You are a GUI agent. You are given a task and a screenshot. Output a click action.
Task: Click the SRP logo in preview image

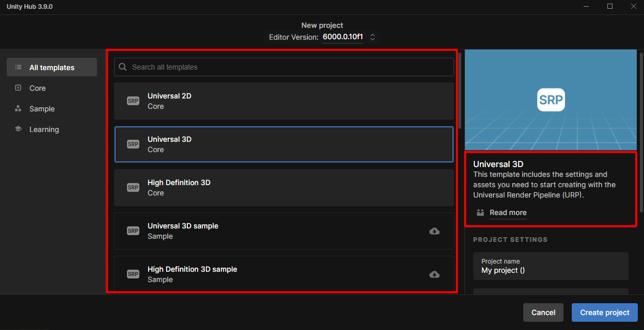coord(551,100)
